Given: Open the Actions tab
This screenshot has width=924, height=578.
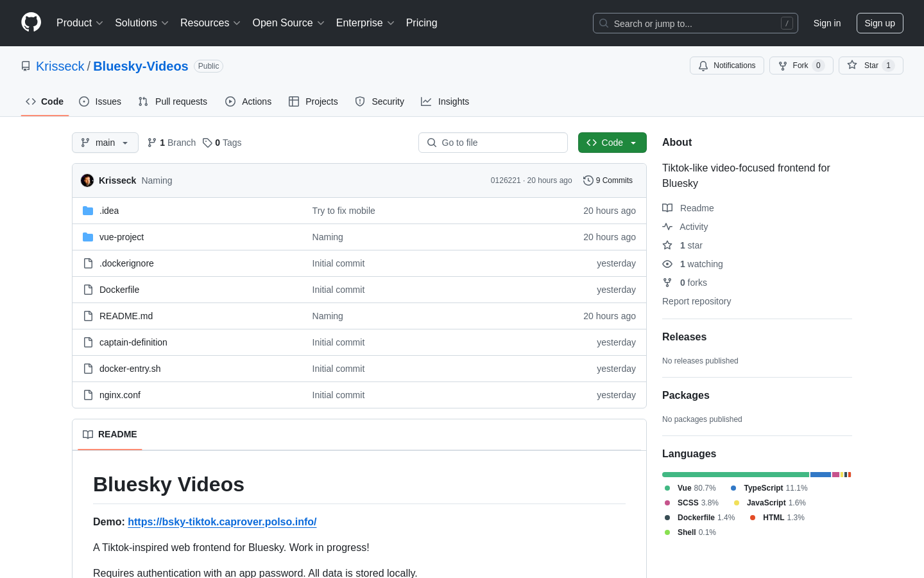Looking at the screenshot, I should tap(248, 101).
